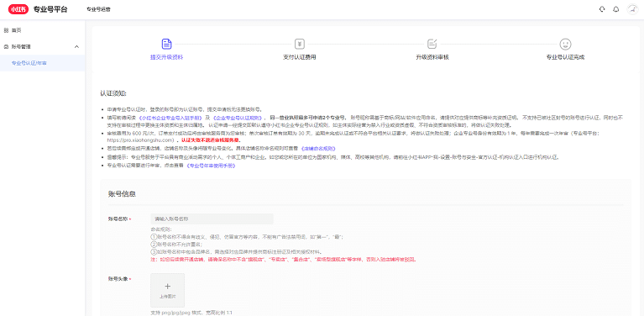Click the 升级资料审核 edit step icon
This screenshot has width=644, height=316.
[x=432, y=44]
